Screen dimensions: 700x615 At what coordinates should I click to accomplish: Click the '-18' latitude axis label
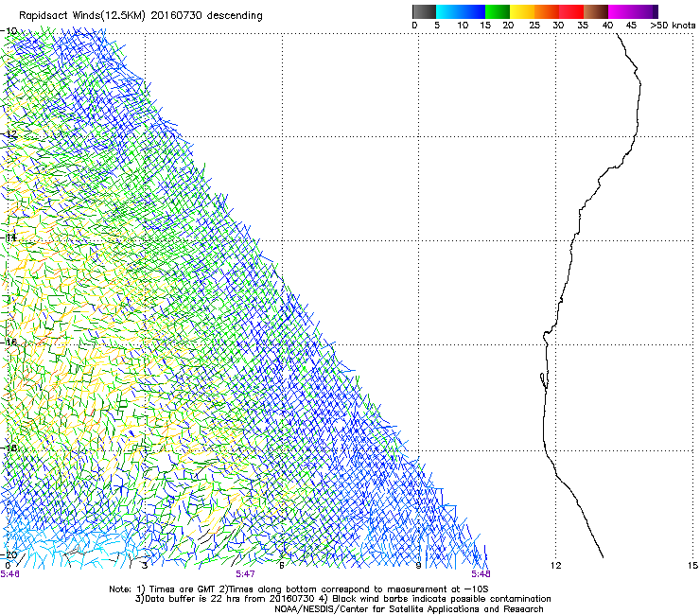click(9, 448)
